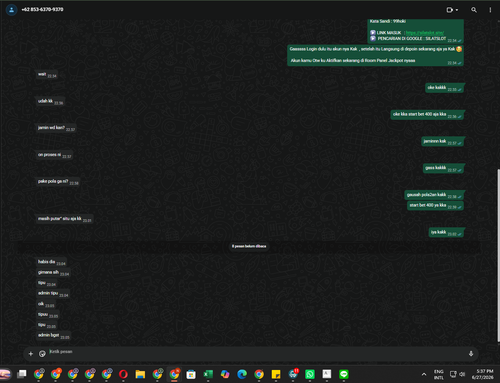Open the WhatsApp taskbar icon
Image resolution: width=500 pixels, height=383 pixels.
[310, 374]
